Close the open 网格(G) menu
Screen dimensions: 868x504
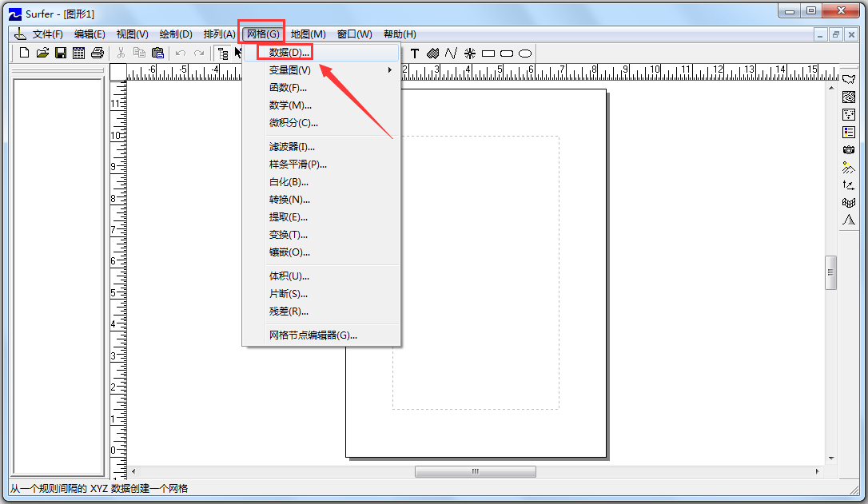coord(263,34)
